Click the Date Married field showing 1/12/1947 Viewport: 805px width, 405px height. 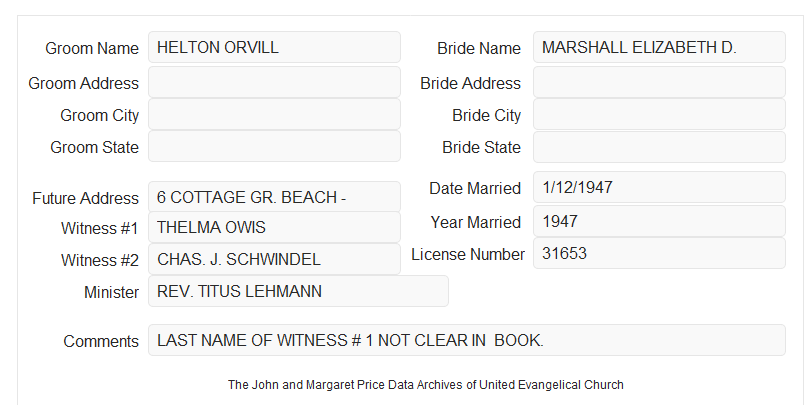tap(659, 187)
